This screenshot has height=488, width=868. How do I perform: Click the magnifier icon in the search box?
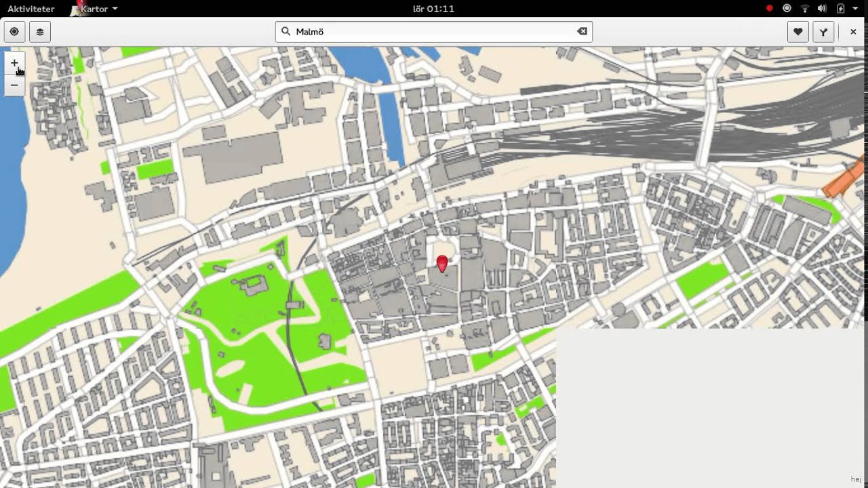click(286, 31)
